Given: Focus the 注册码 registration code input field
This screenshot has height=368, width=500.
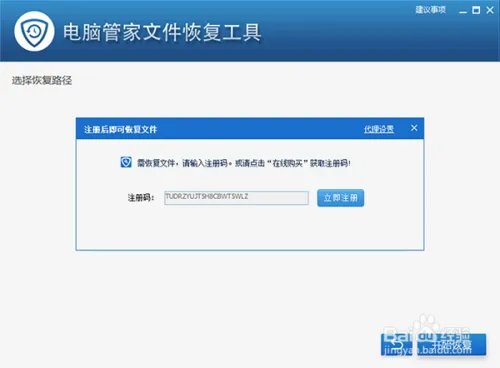Looking at the screenshot, I should coord(236,198).
